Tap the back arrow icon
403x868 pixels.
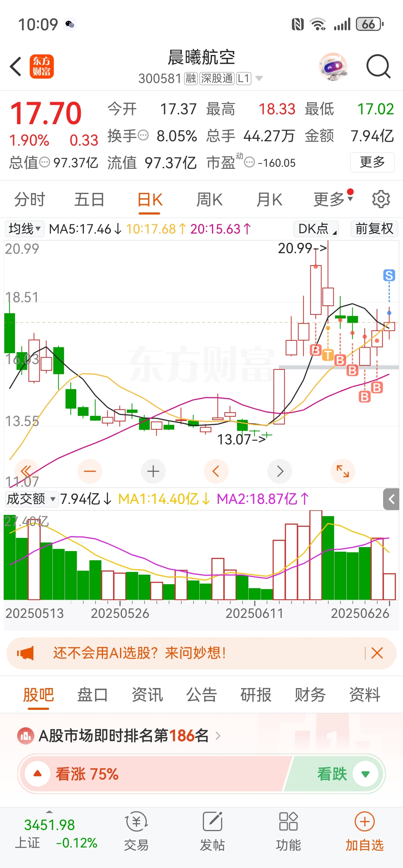coord(16,67)
